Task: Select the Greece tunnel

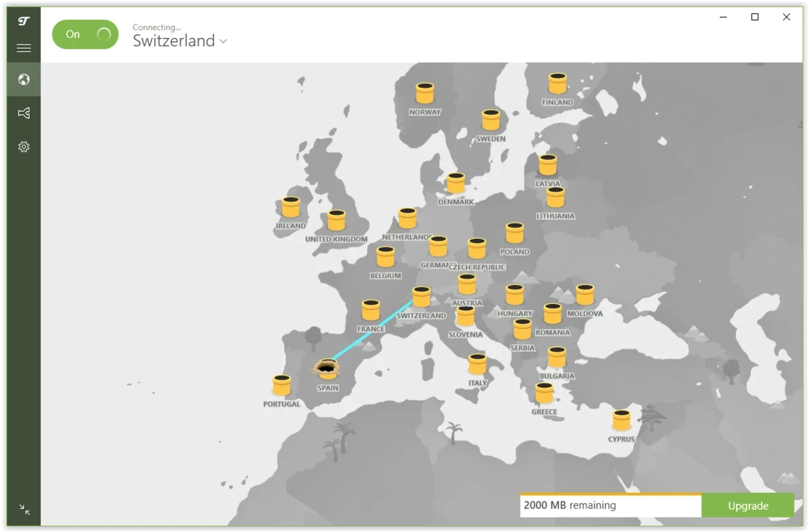Action: tap(544, 393)
